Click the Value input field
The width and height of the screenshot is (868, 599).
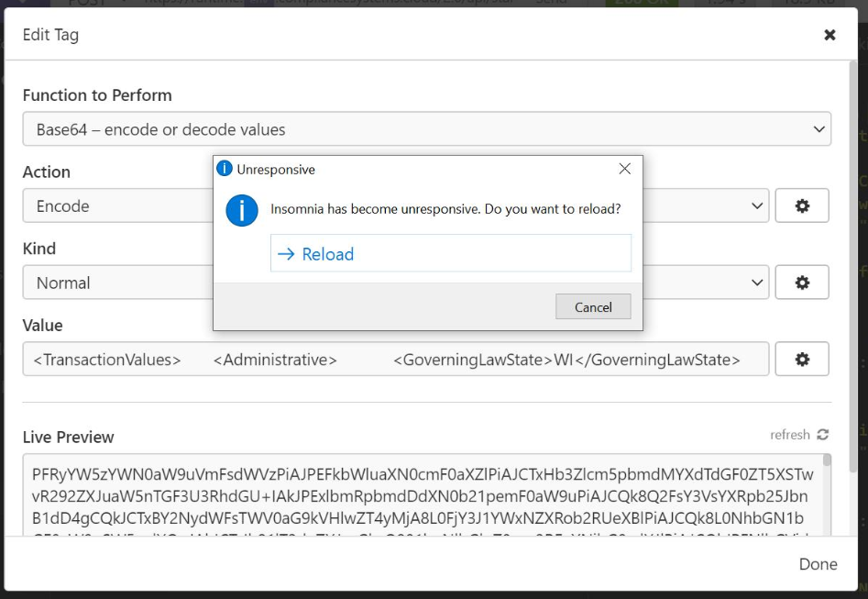tap(396, 359)
